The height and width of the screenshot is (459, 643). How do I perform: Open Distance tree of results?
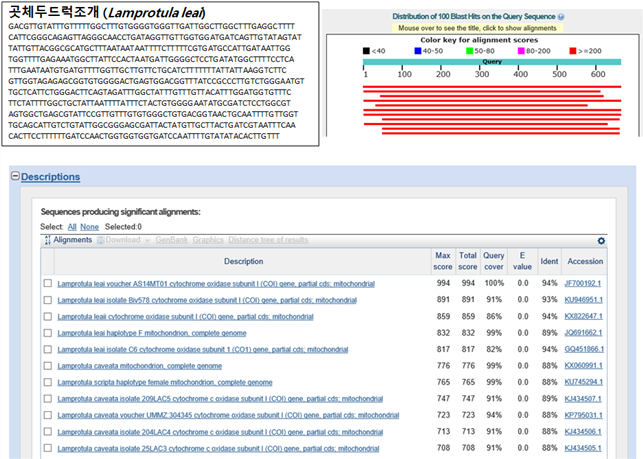point(268,240)
